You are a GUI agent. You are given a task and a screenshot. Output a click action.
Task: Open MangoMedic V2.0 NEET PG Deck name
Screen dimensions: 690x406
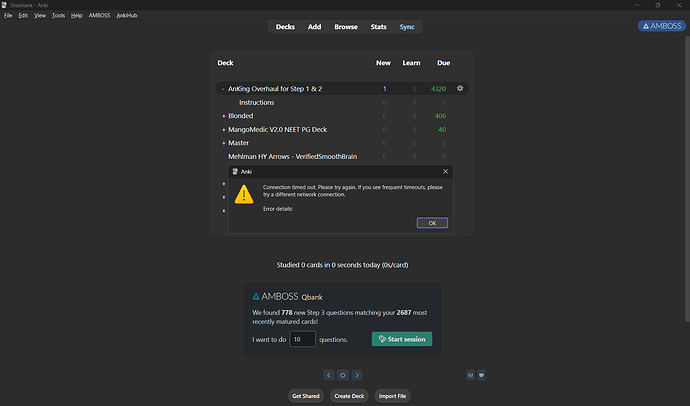(278, 130)
